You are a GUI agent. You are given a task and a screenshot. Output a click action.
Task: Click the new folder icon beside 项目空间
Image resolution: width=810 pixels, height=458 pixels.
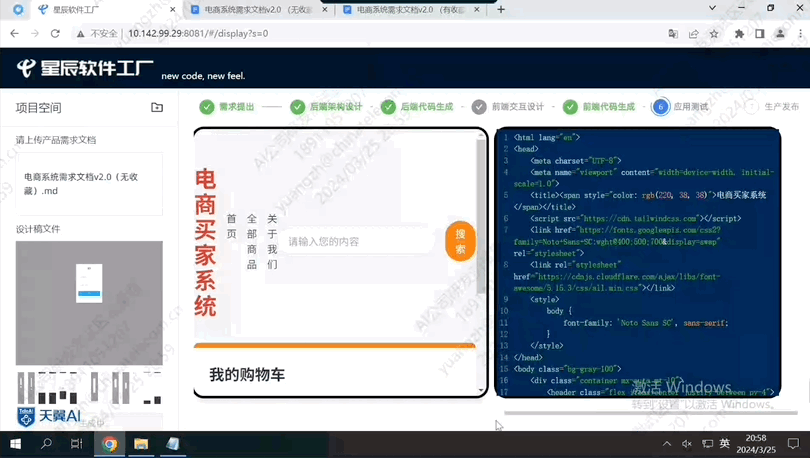click(157, 107)
